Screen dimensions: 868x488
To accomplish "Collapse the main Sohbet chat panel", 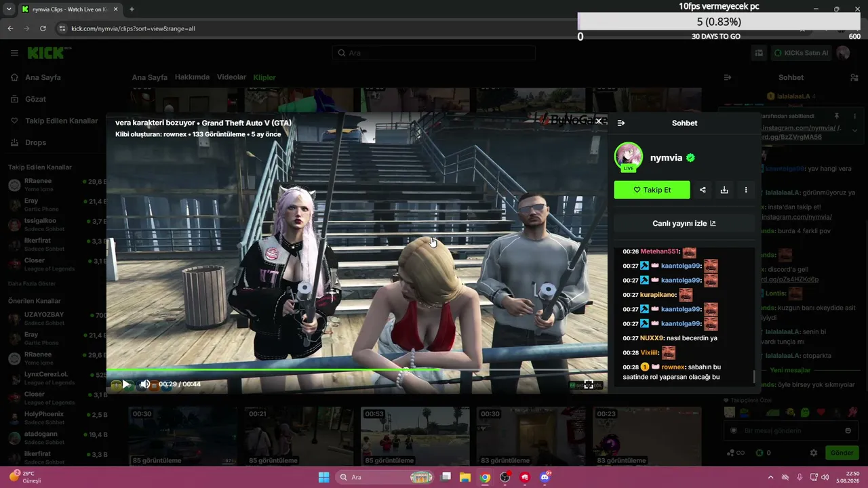I will click(728, 77).
